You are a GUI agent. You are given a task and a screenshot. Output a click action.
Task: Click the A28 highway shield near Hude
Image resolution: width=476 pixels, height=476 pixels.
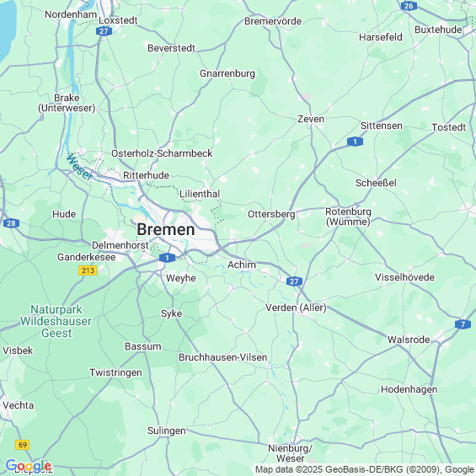(x=11, y=224)
